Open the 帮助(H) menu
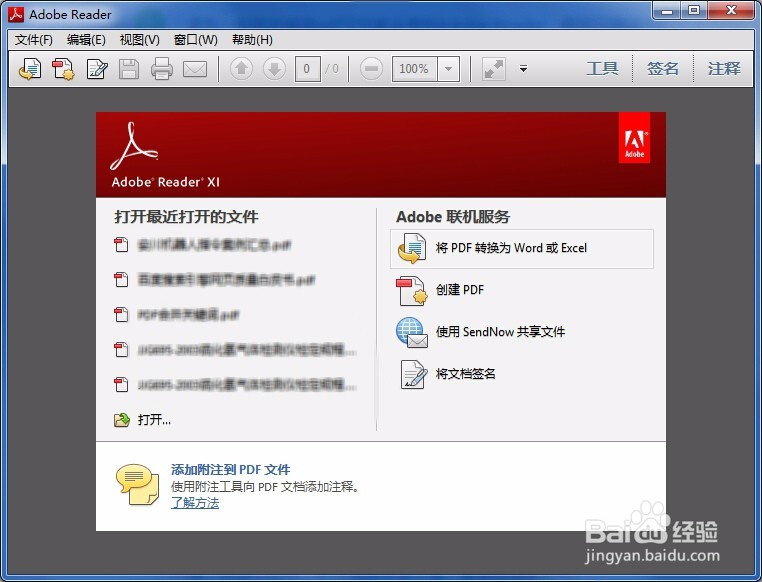Viewport: 762px width, 582px height. click(252, 40)
